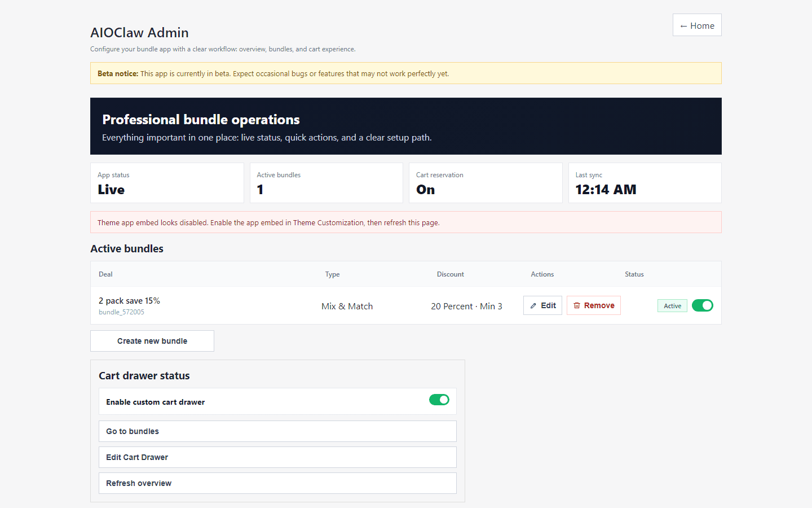The image size is (812, 508).
Task: Click the Cart reservation On card
Action: click(486, 183)
